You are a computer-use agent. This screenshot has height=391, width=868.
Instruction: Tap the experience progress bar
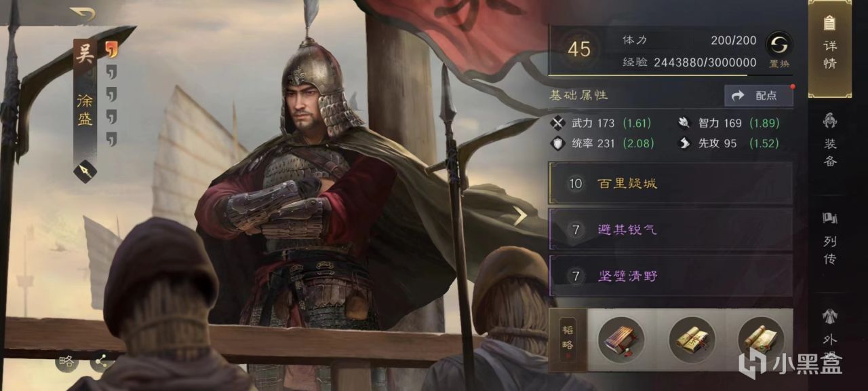(652, 75)
